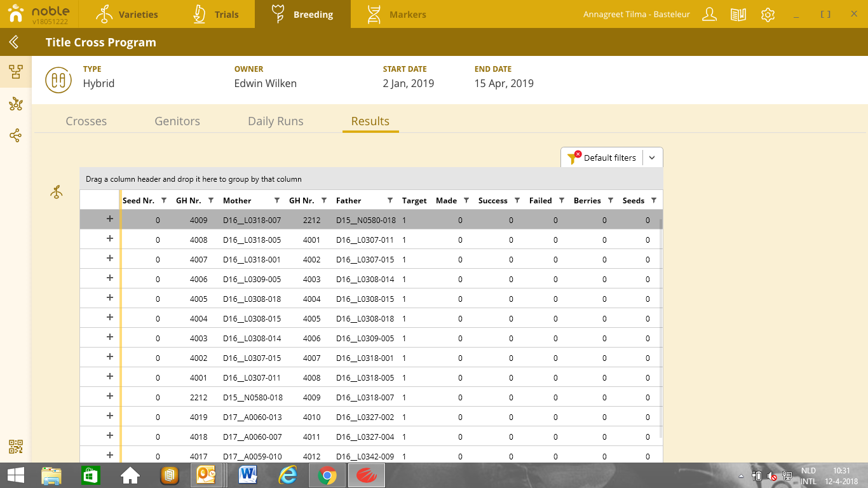Switch to the Daily Runs tab

[x=276, y=121]
